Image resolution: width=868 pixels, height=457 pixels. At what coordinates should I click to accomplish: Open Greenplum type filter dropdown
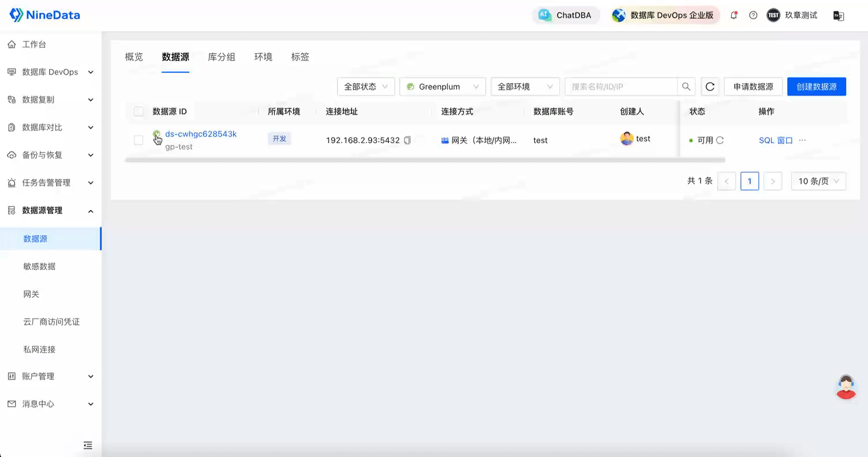coord(443,87)
